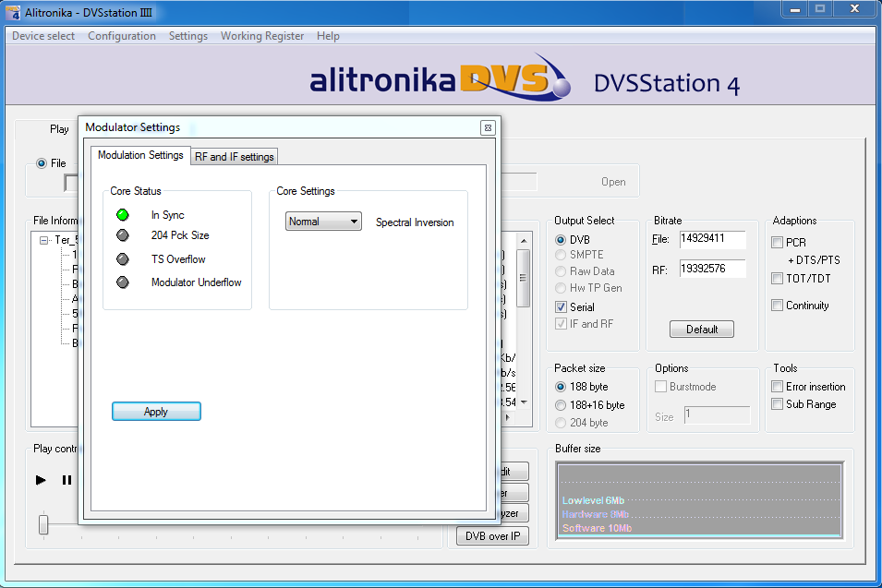
Task: Click the pause button in Play control
Action: [x=66, y=480]
